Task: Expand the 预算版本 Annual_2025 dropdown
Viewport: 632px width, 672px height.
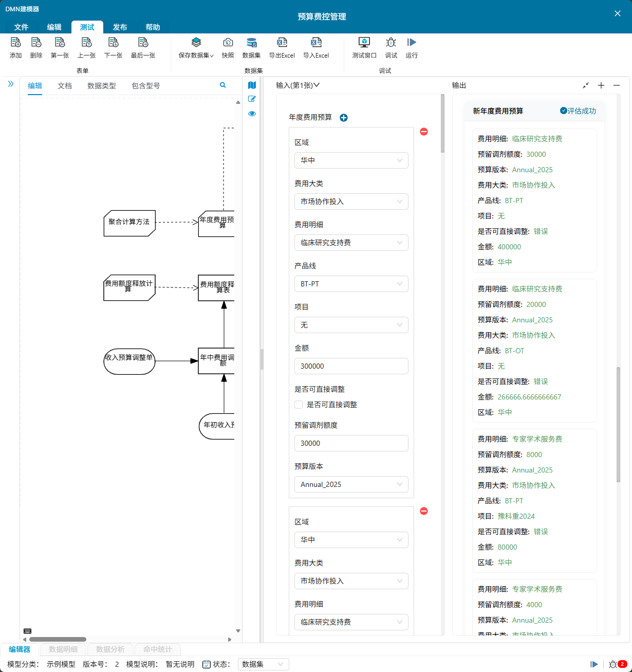Action: (351, 484)
